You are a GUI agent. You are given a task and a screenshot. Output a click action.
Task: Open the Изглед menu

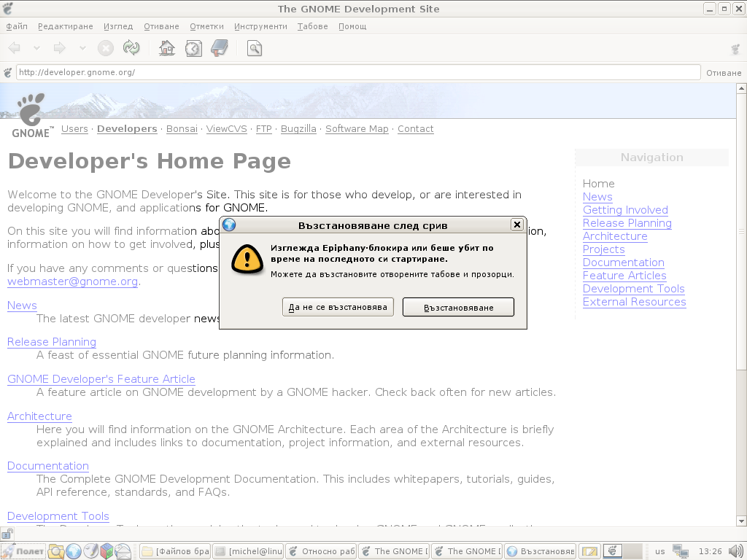pos(118,27)
